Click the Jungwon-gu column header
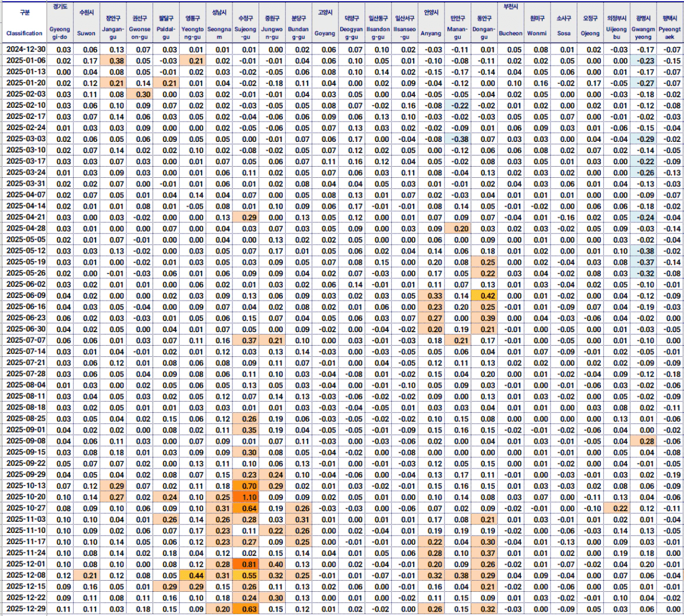684x616 pixels. [x=272, y=22]
